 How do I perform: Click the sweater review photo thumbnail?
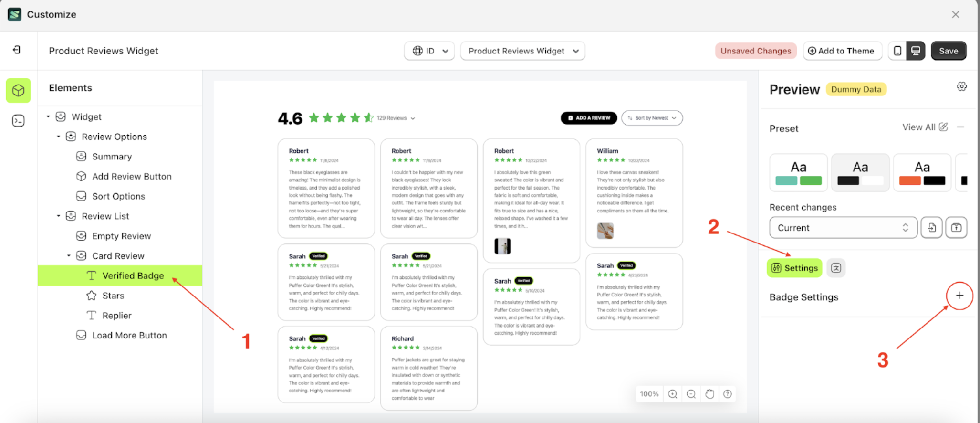[x=502, y=246]
